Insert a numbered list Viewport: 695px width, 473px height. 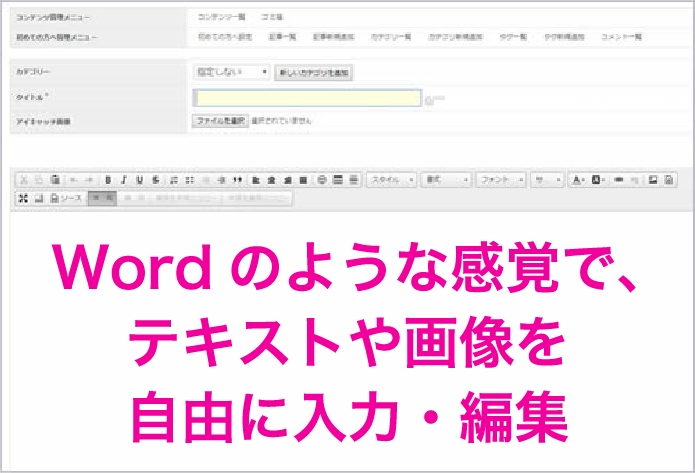point(174,180)
